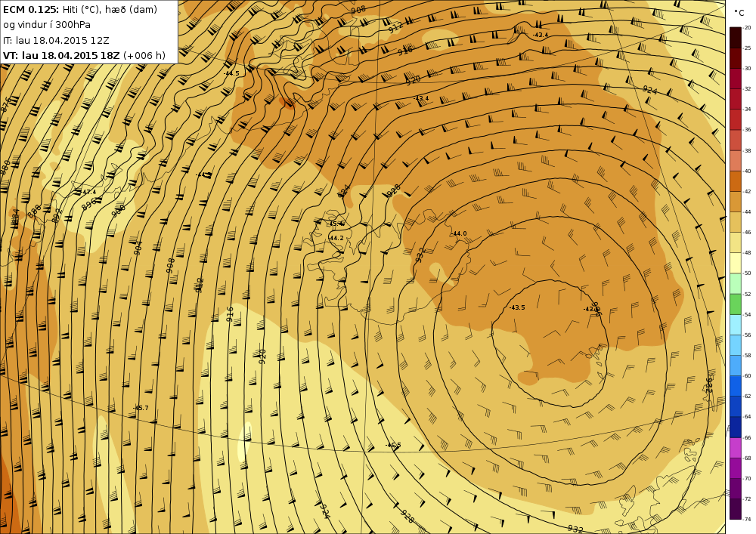Select the blue legend swatch between -60 and -62
Viewport: 756px width, 534px height.
coord(736,386)
